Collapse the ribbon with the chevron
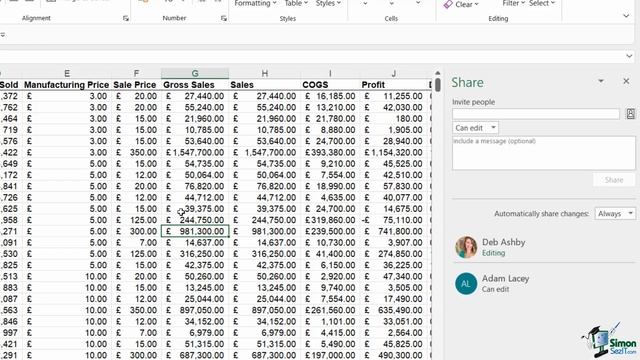Image resolution: width=640 pixels, height=360 pixels. (626, 16)
